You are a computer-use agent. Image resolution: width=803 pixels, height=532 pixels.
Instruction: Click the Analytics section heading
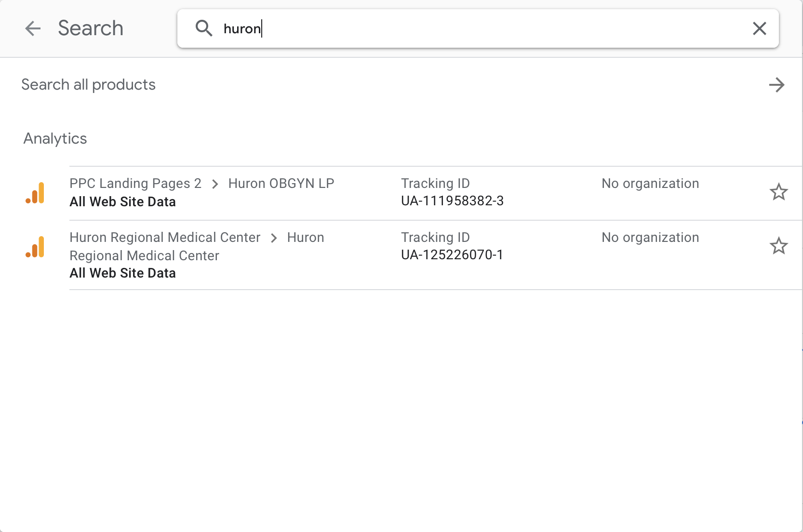[x=55, y=139]
